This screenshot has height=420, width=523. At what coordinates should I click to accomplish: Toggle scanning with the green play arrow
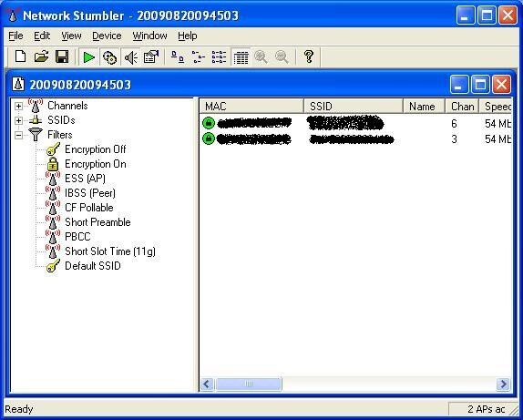tap(88, 57)
